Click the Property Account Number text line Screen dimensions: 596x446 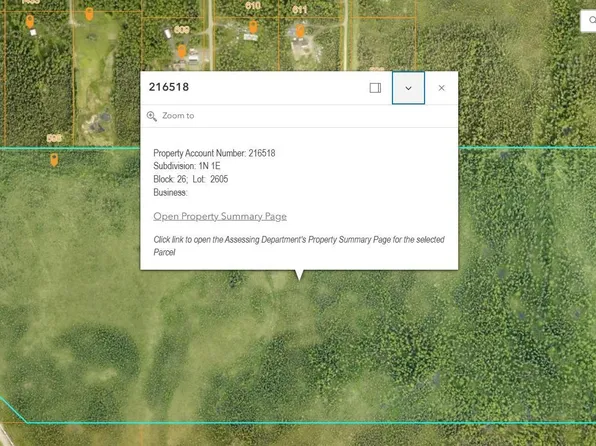(214, 153)
